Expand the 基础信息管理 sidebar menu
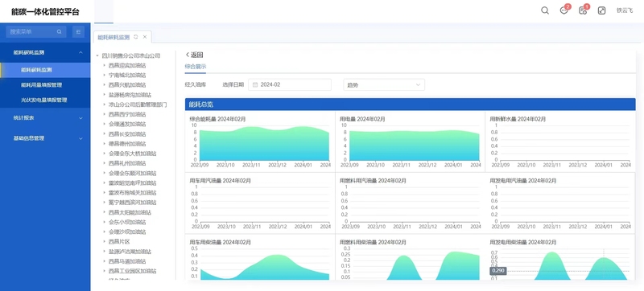Viewport: 644px width, 291px height. (45, 138)
